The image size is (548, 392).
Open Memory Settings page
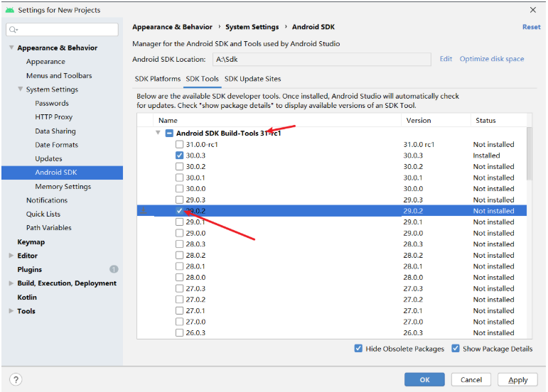click(x=63, y=186)
